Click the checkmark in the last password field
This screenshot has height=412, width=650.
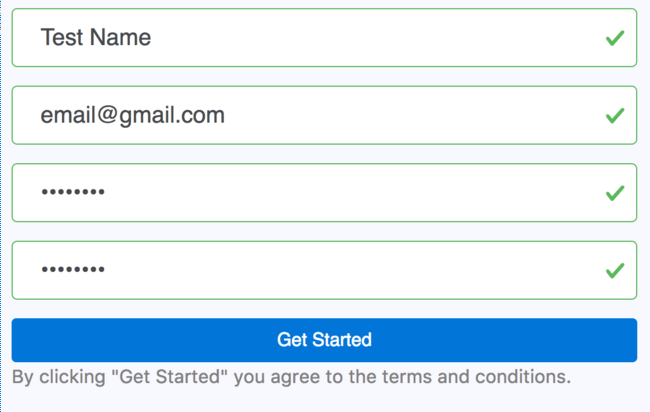coord(615,270)
